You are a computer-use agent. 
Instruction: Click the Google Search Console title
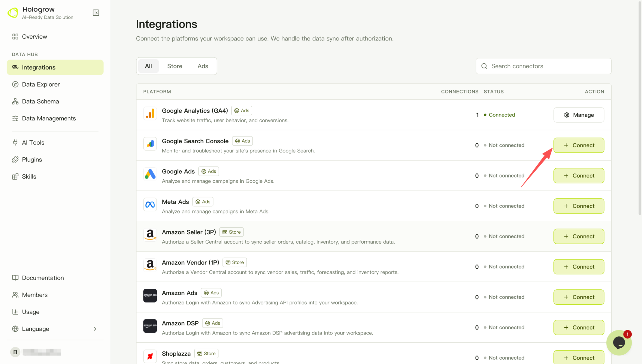(x=195, y=141)
